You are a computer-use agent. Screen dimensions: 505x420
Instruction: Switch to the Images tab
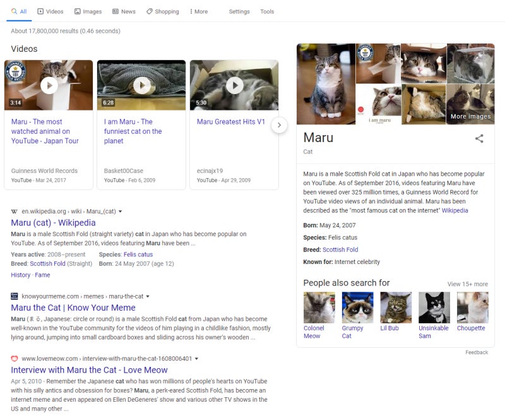(x=88, y=11)
